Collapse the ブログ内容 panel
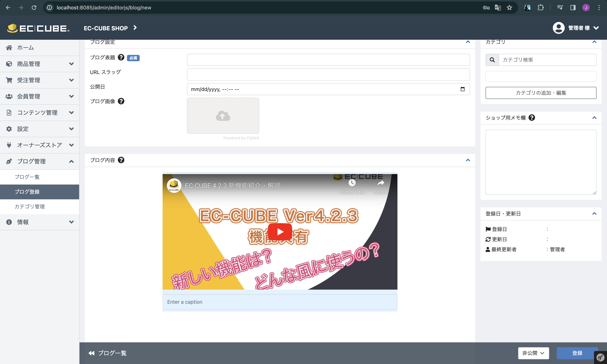This screenshot has height=364, width=607. pyautogui.click(x=468, y=160)
